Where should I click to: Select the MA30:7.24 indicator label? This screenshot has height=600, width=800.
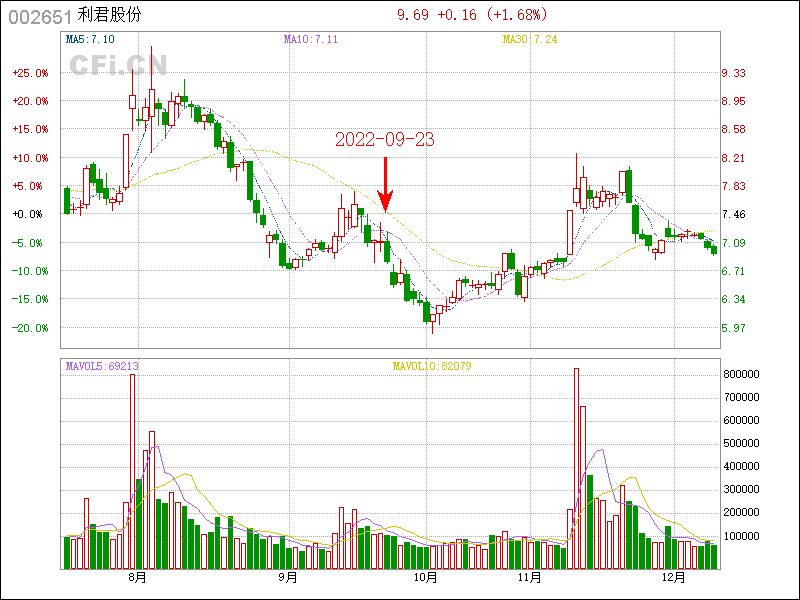529,39
